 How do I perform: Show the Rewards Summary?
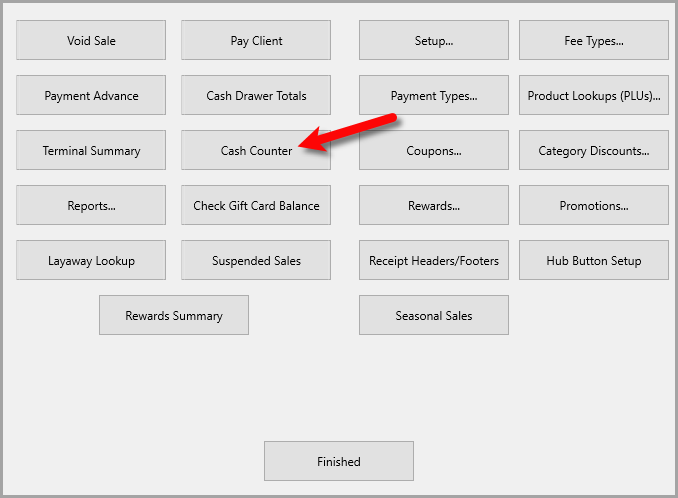[174, 315]
